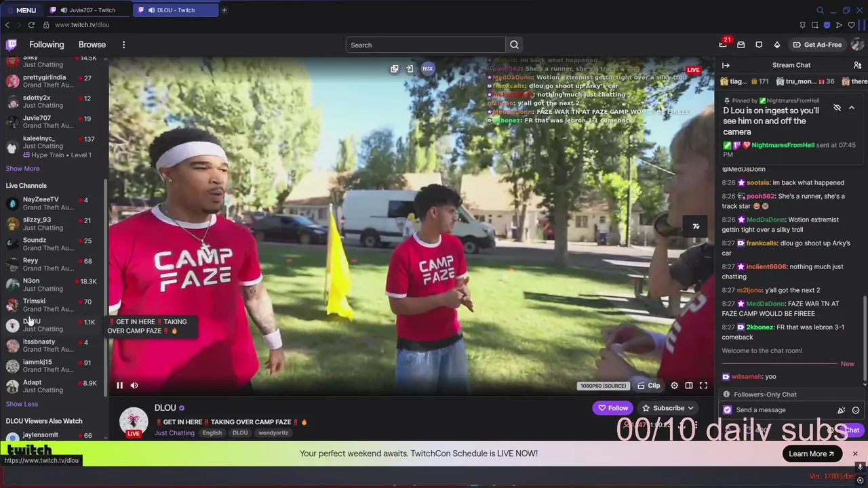This screenshot has height=488, width=868.
Task: Click Show Less under Live Channels
Action: [22, 404]
